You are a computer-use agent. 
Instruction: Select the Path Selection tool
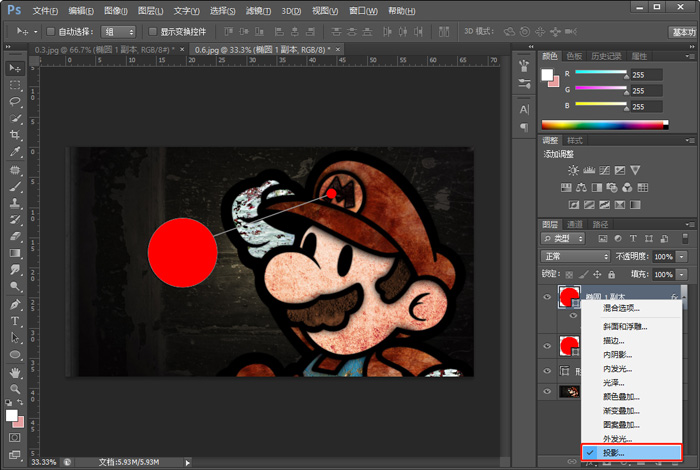(x=15, y=337)
